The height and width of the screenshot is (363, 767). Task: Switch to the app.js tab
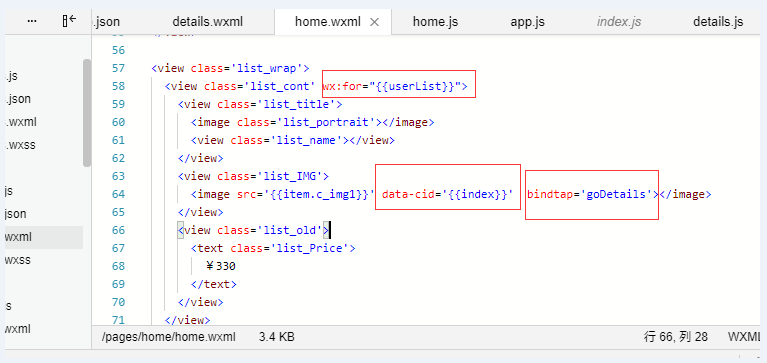527,22
